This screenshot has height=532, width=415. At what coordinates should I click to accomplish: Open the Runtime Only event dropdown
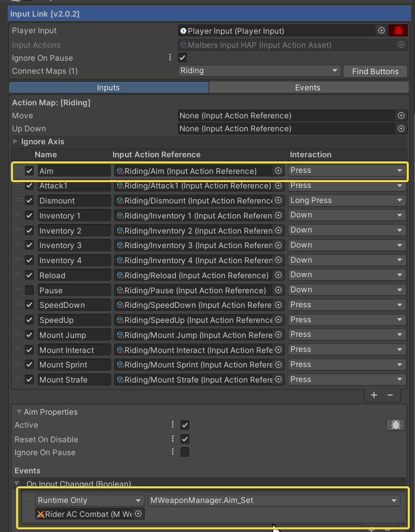[89, 500]
